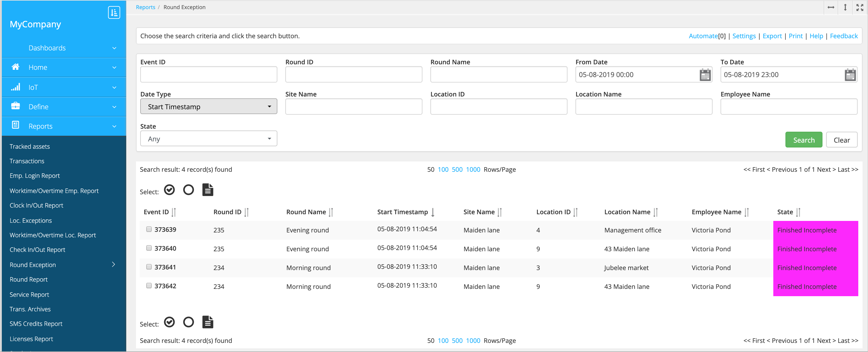This screenshot has height=352, width=868.
Task: Open the Round Report sidebar item
Action: pyautogui.click(x=29, y=279)
